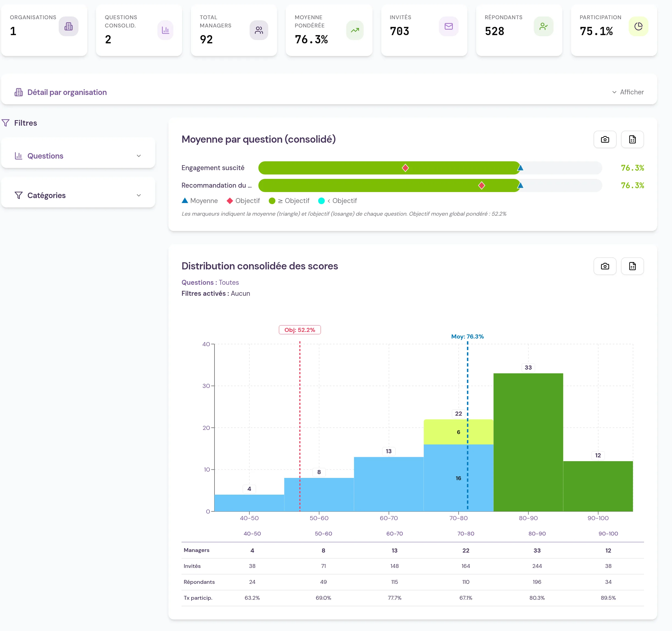Click the Total managers people icon
The width and height of the screenshot is (672, 631).
259,30
